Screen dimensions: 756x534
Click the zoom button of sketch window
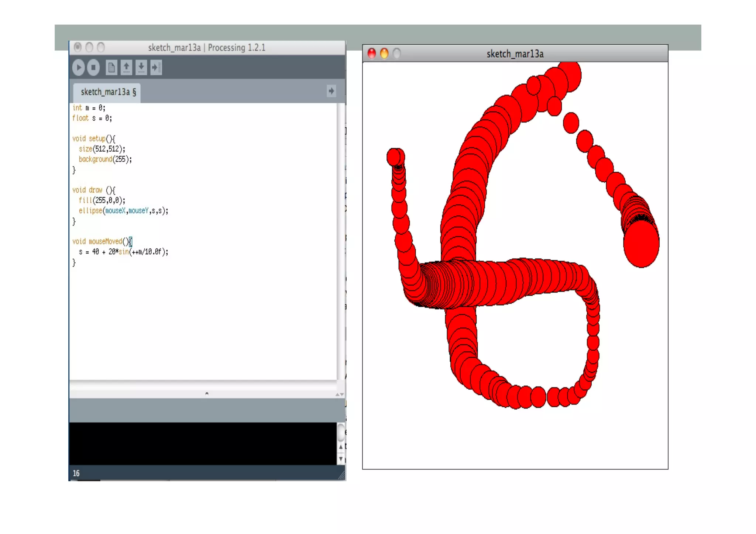[x=397, y=54]
